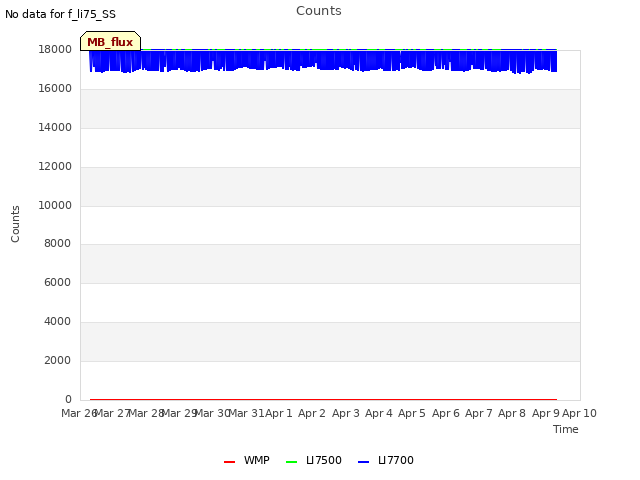Click the Apr 6 x-axis label
640x480 pixels.
[446, 413]
